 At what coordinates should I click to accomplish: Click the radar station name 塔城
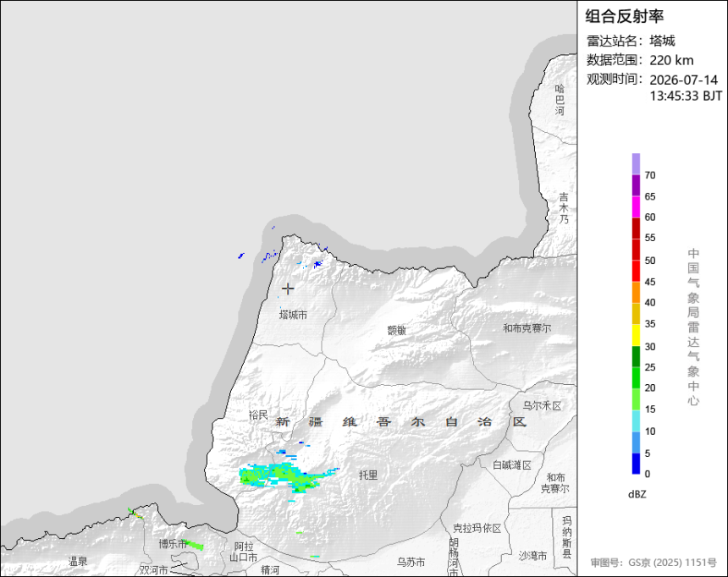pyautogui.click(x=663, y=41)
